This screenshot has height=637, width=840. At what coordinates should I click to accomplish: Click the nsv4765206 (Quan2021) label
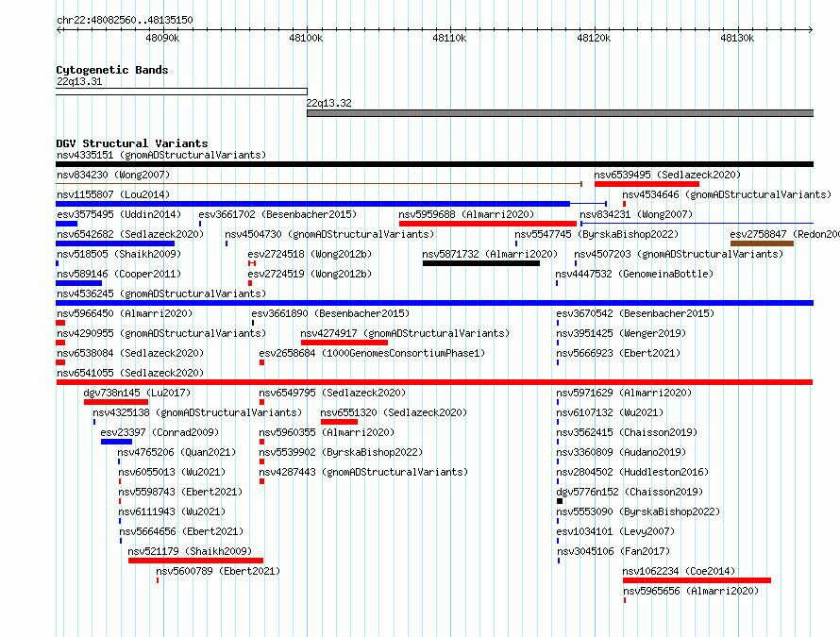[176, 452]
